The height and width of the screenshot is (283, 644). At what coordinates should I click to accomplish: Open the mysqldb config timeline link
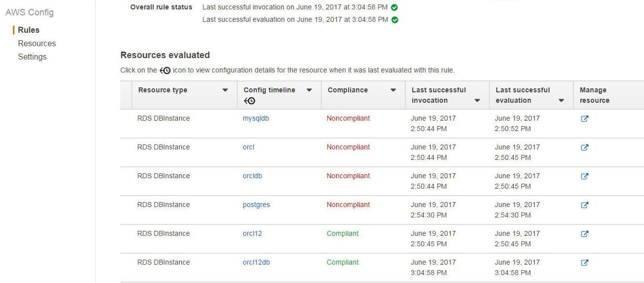pos(256,119)
